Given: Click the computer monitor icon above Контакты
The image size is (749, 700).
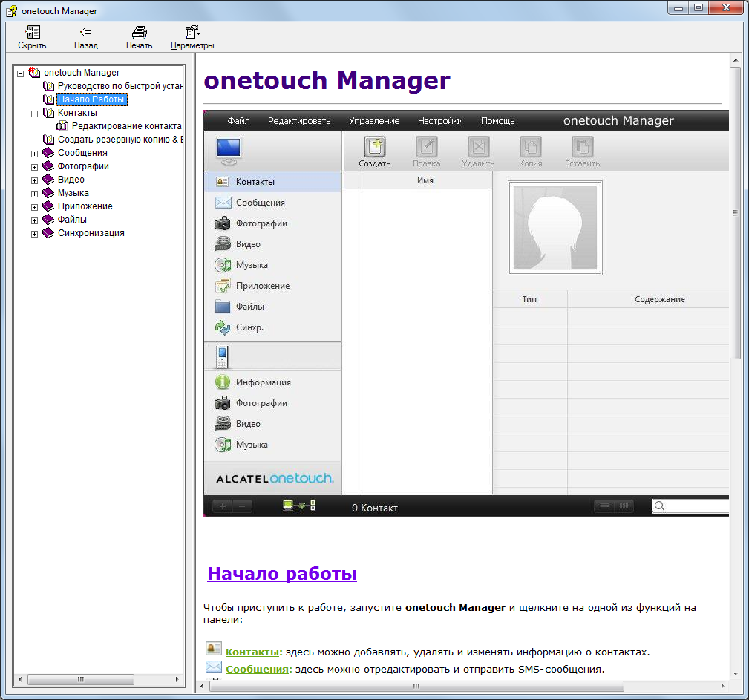Looking at the screenshot, I should tap(229, 151).
